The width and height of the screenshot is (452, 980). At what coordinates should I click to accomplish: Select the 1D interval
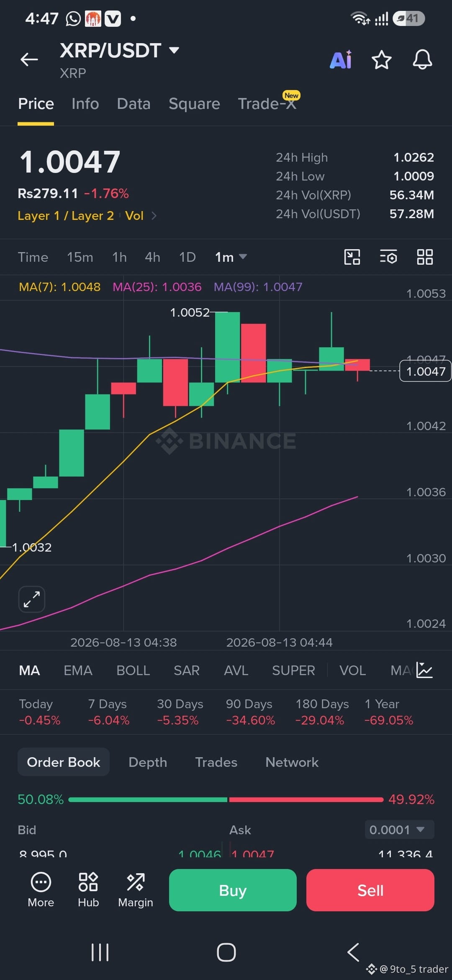click(x=187, y=257)
